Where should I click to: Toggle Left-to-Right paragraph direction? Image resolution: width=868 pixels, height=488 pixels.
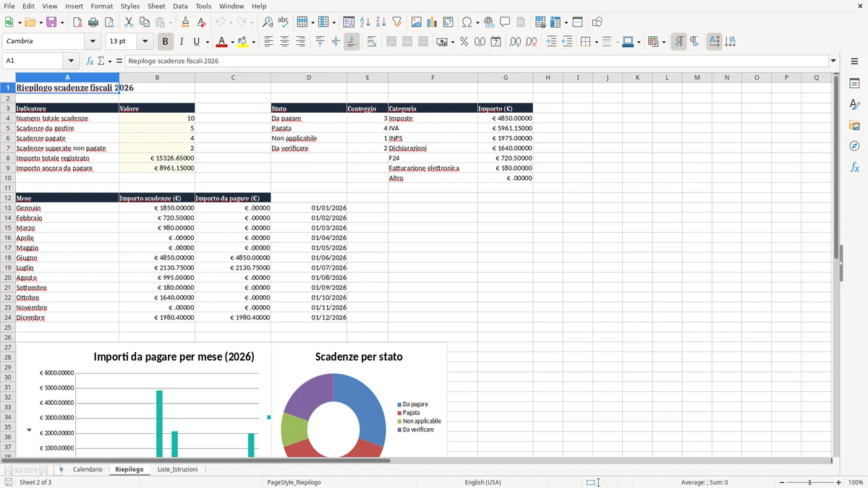pos(678,42)
